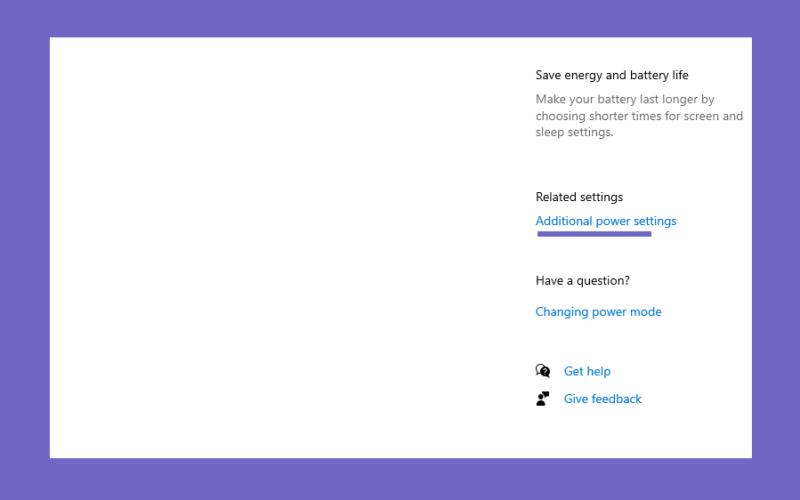Screen dimensions: 800x500
Task: Click the purple background border
Action: (400, 18)
